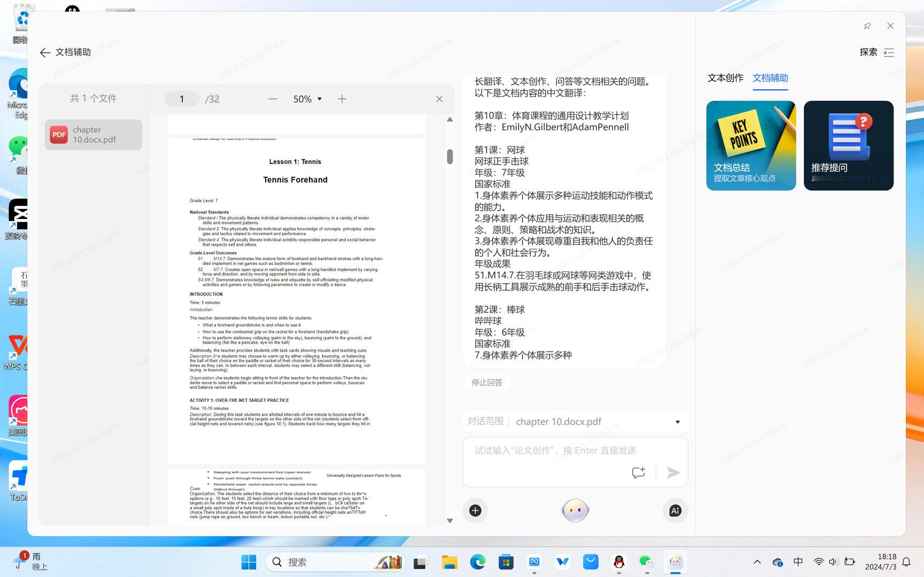Show hidden system tray icons
924x577 pixels.
(x=757, y=562)
